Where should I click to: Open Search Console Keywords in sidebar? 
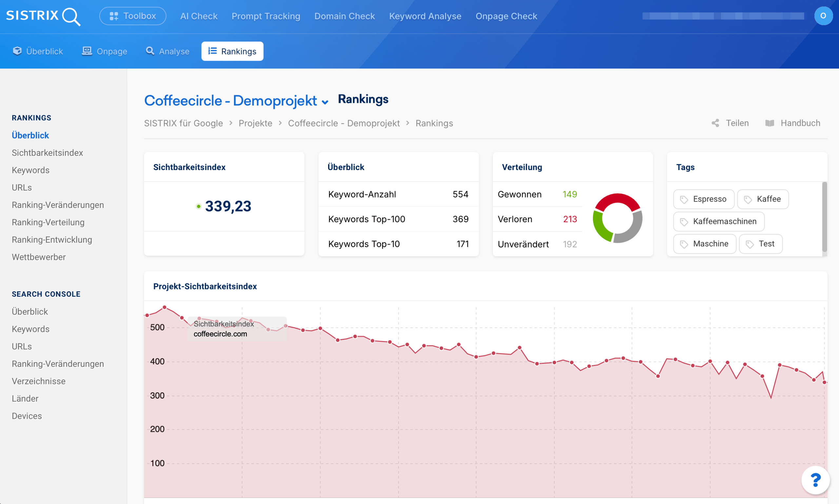tap(30, 329)
